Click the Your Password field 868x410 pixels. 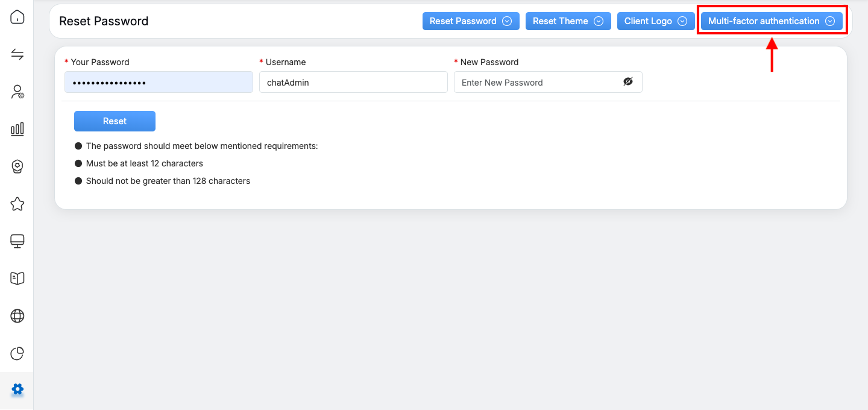pos(159,82)
